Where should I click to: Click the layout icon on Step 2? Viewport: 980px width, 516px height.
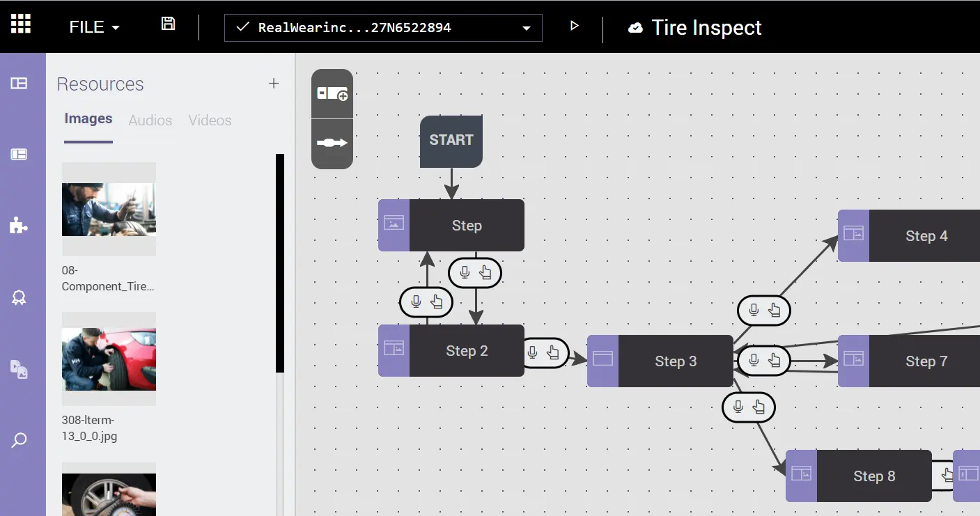pos(394,348)
